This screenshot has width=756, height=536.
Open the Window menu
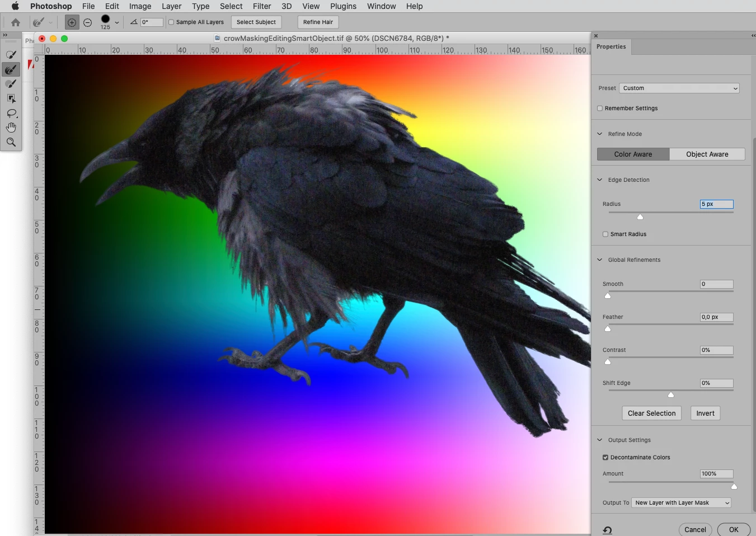381,6
